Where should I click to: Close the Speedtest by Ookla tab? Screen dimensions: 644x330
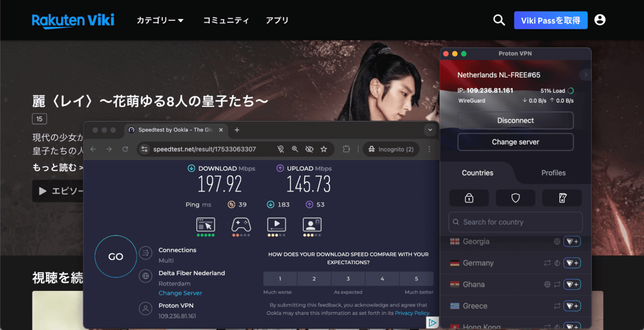pyautogui.click(x=221, y=130)
